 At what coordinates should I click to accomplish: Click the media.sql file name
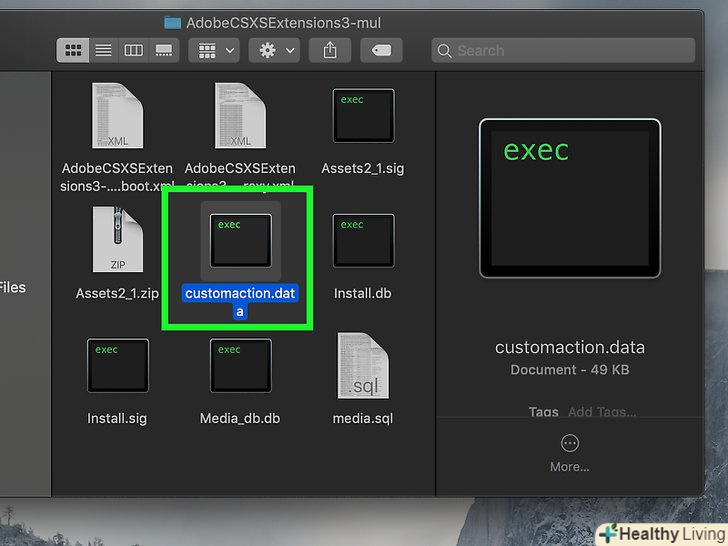point(363,418)
